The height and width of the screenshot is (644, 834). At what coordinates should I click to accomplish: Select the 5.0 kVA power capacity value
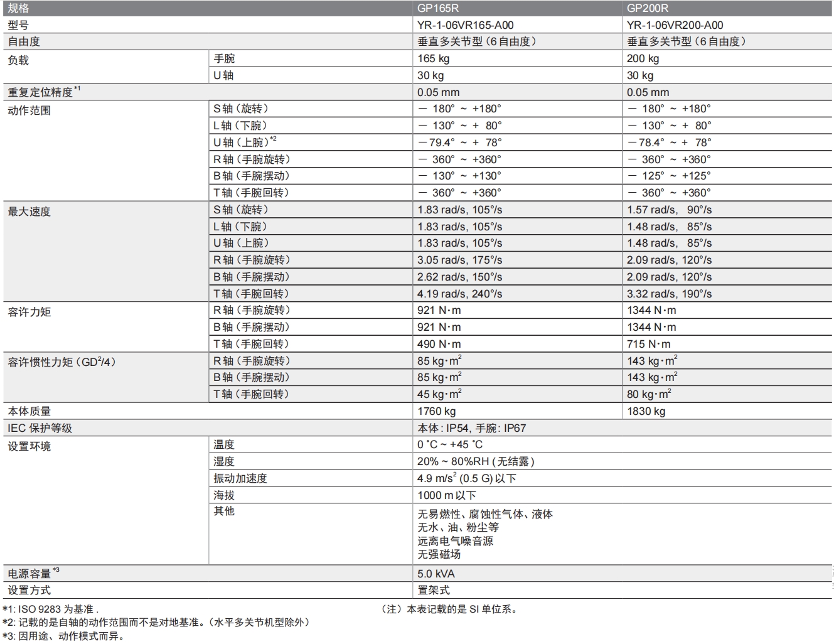436,574
